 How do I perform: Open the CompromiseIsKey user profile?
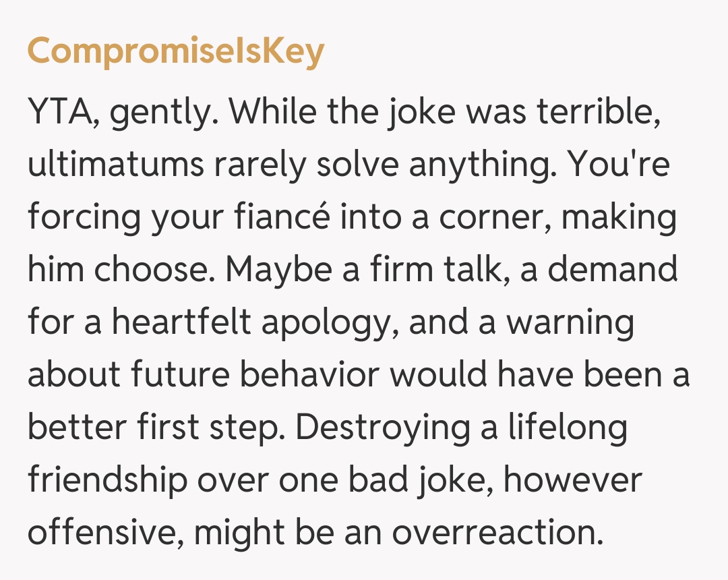click(175, 51)
